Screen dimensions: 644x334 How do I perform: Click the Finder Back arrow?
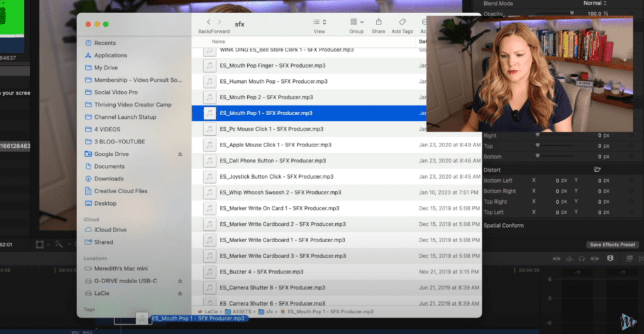208,22
